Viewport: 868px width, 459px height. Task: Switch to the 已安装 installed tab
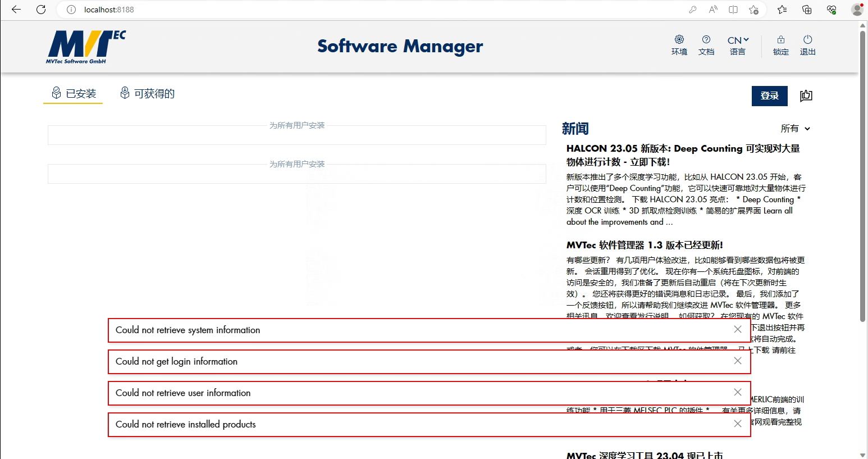coord(74,93)
